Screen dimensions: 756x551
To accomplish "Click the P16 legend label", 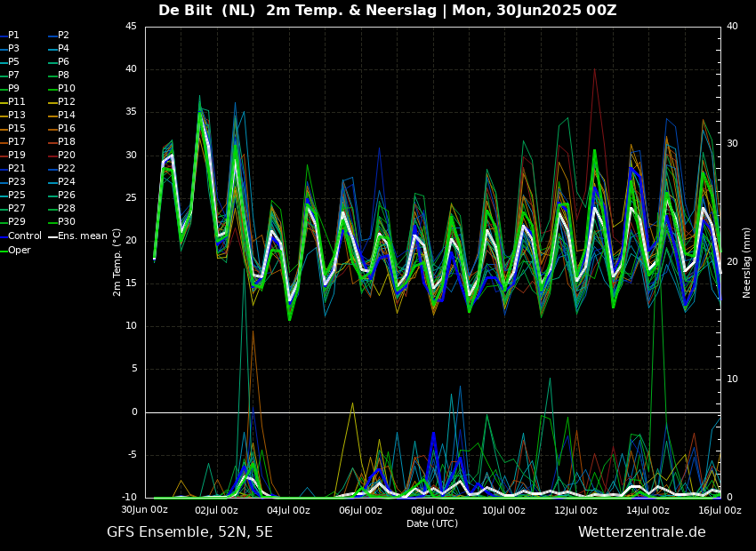I will (x=67, y=129).
